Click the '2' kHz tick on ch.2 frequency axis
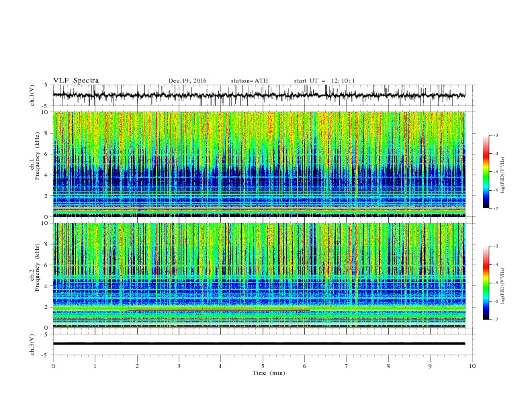Screen dimensions: 532x411 [x=47, y=307]
